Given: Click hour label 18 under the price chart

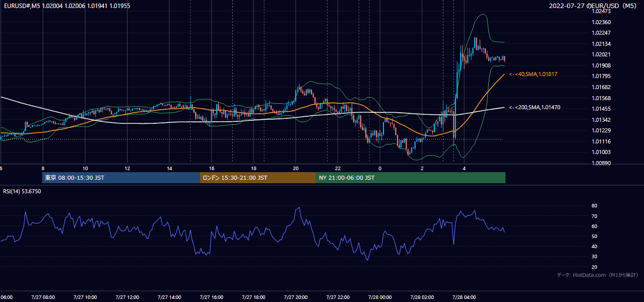Looking at the screenshot, I should tap(254, 168).
